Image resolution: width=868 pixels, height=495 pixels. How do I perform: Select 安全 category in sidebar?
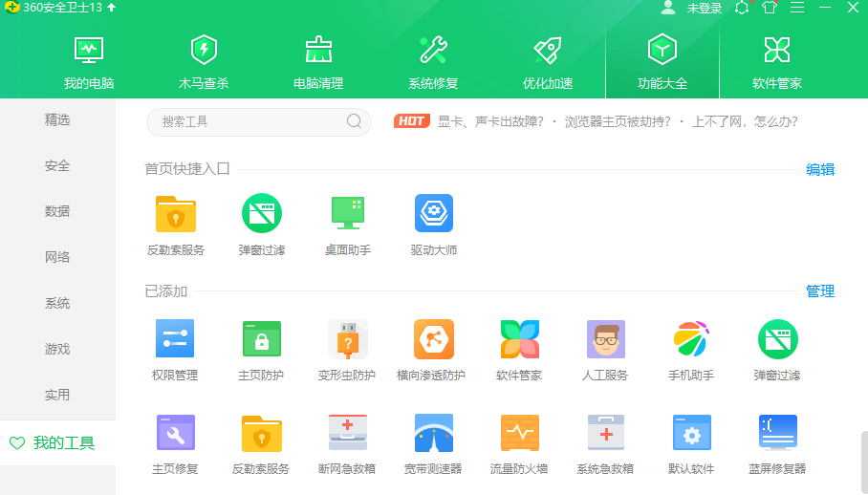(x=57, y=165)
